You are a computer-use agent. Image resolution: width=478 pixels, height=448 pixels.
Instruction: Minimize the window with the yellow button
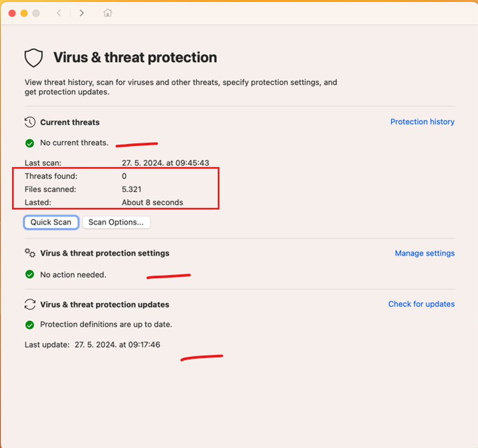24,13
